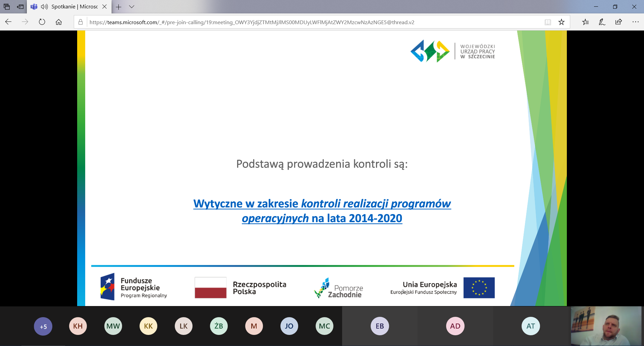Show tabs you've set aside icon

coord(7,7)
